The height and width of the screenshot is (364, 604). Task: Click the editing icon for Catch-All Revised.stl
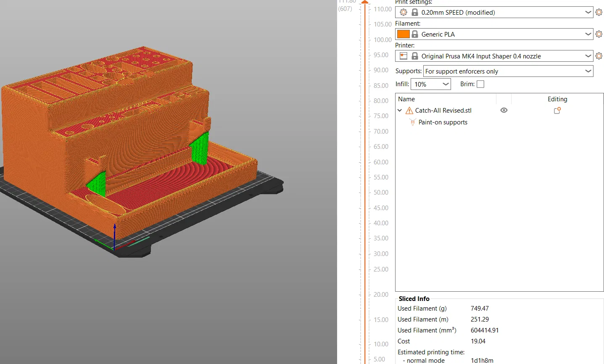point(557,111)
